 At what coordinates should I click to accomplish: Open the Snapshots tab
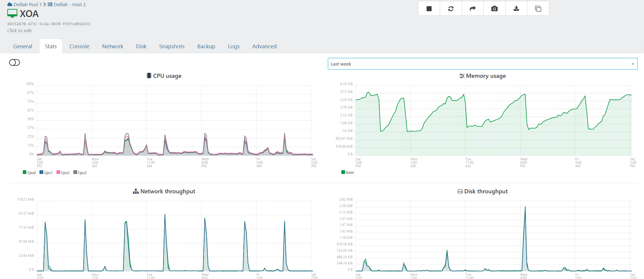(x=172, y=46)
